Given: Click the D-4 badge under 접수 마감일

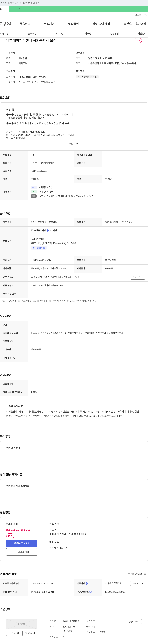Looking at the screenshot, I should point(10,536).
